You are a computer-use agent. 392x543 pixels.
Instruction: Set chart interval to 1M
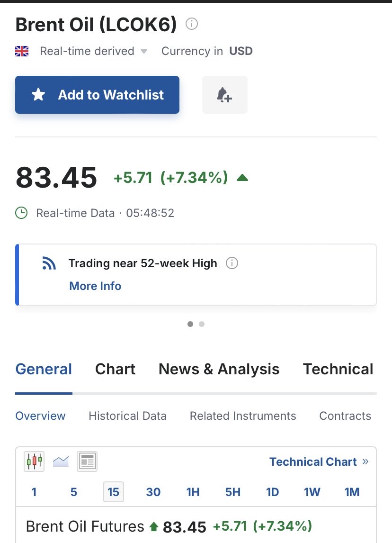click(352, 492)
